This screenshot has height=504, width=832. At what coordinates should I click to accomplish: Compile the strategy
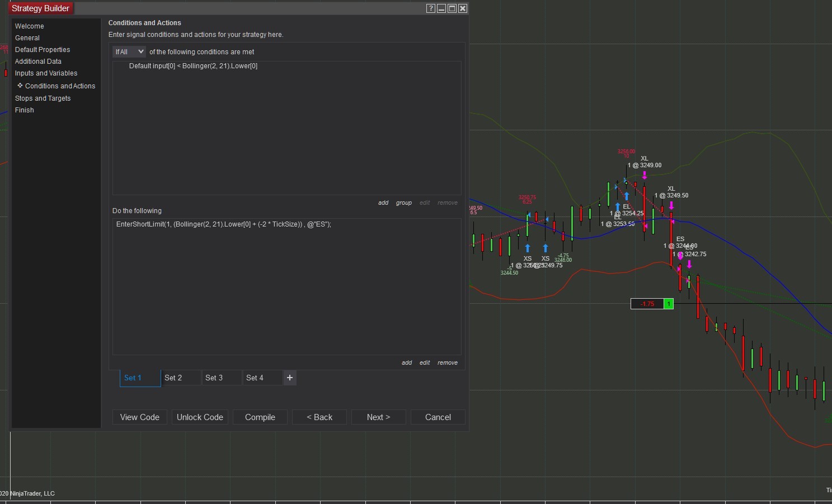pos(260,417)
